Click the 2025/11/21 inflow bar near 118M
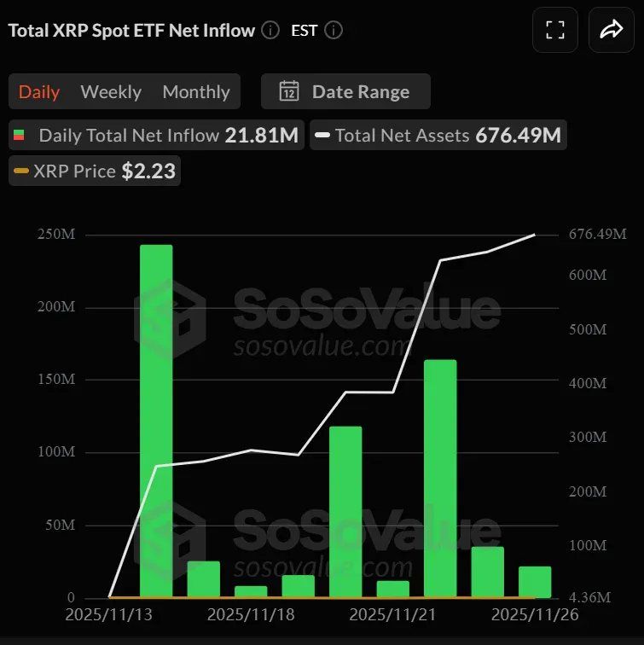This screenshot has width=644, height=645. (345, 511)
